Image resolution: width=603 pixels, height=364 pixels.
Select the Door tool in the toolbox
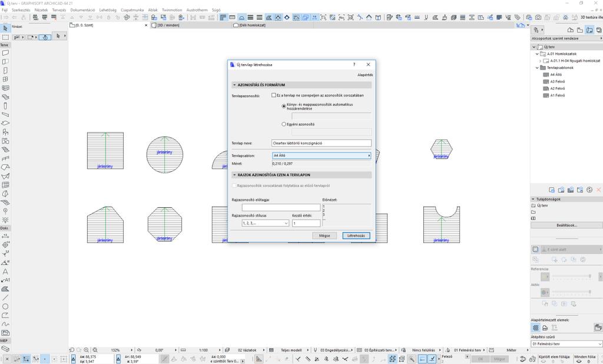point(5,71)
